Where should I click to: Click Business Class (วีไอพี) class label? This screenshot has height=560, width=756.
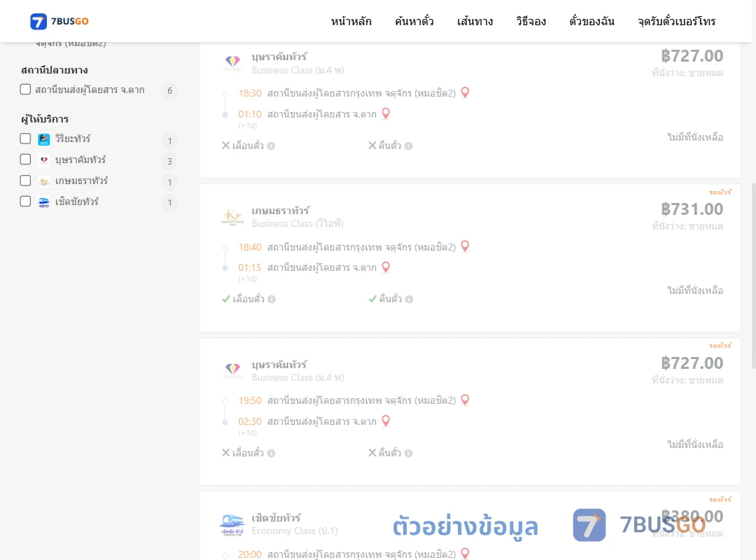(x=297, y=224)
